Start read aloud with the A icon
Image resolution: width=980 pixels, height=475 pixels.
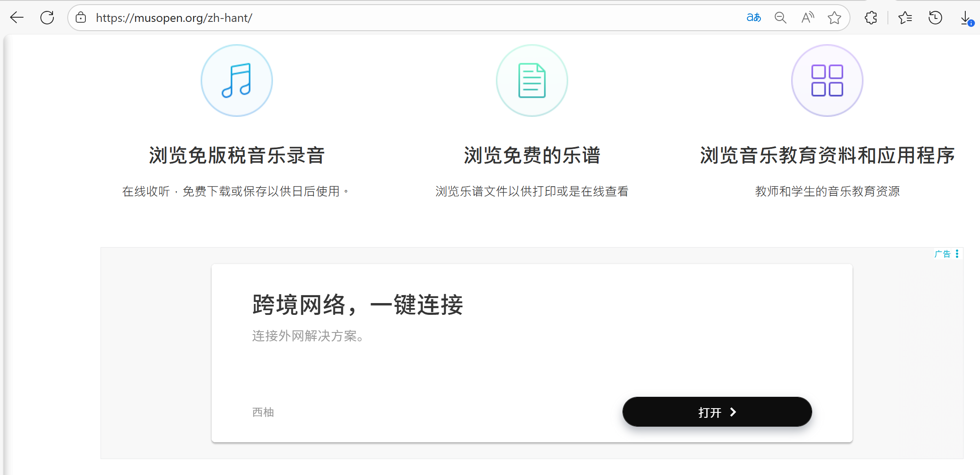click(808, 18)
